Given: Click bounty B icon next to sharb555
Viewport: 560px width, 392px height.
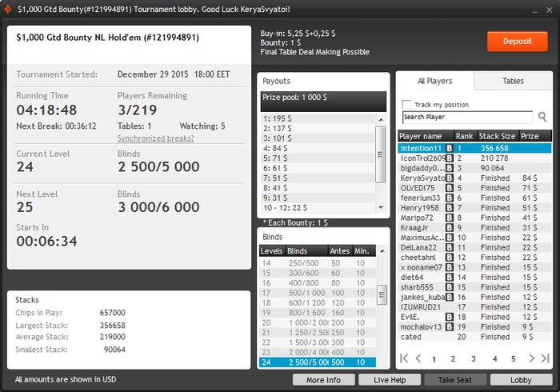Looking at the screenshot, I should click(450, 287).
